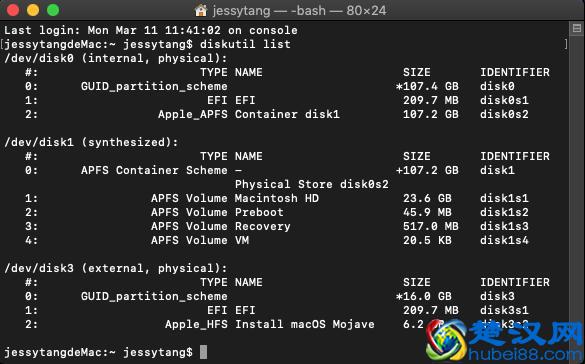
Task: Click the home folder icon in title bar
Action: [201, 10]
